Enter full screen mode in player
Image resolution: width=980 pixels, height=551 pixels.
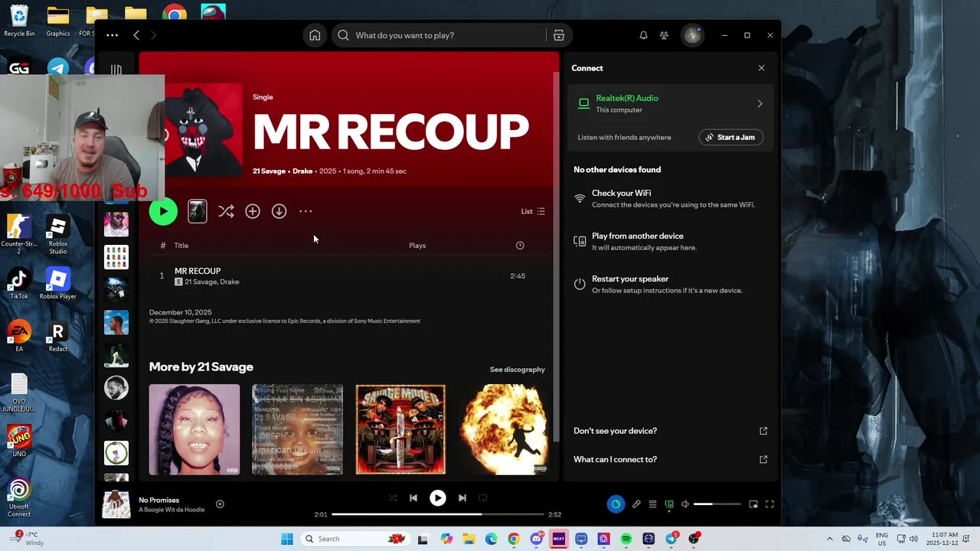(770, 504)
